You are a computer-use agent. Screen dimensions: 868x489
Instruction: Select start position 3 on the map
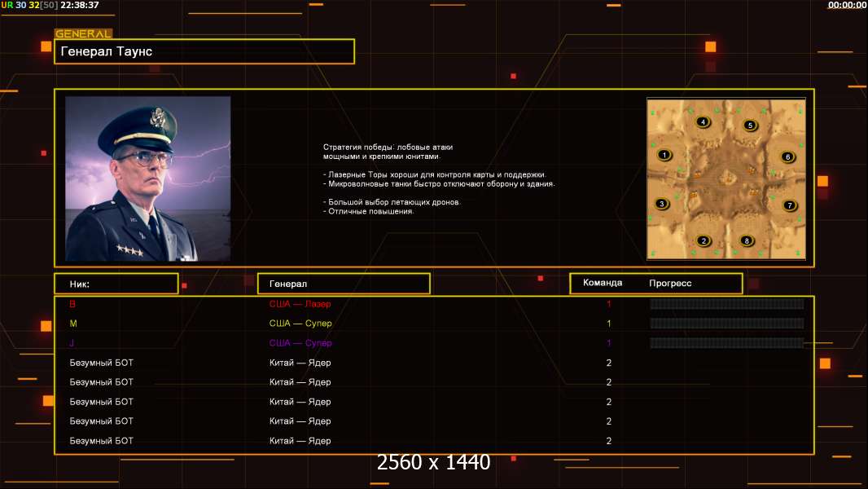[x=661, y=204]
